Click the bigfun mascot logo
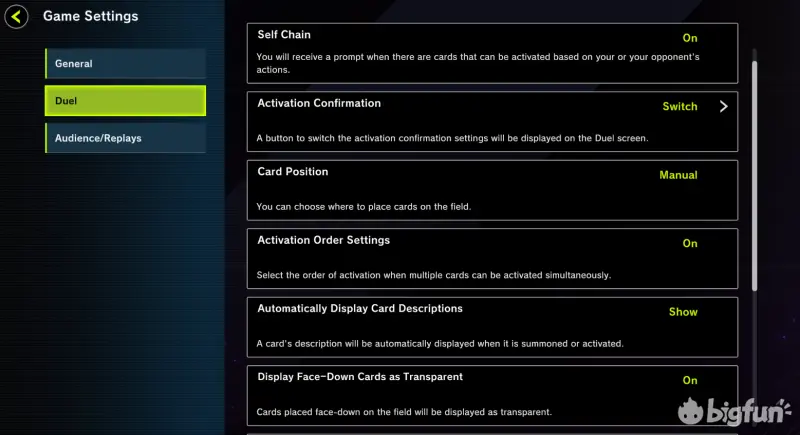The height and width of the screenshot is (435, 800). [x=691, y=410]
